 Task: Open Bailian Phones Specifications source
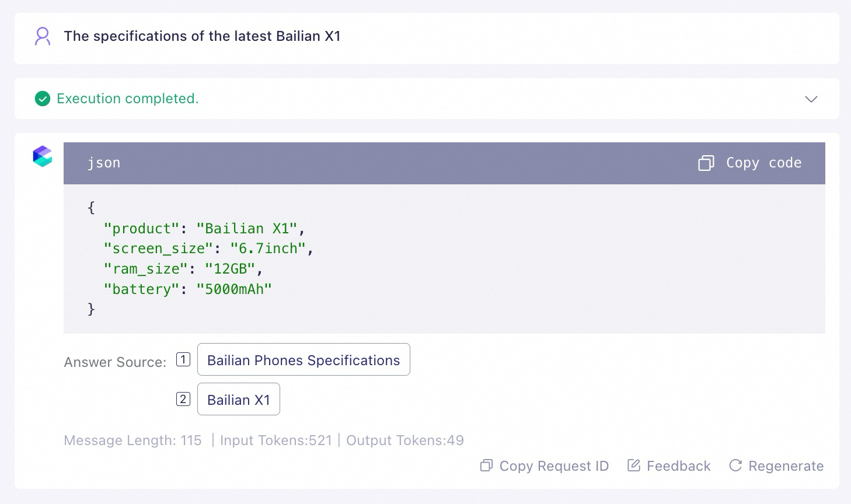pyautogui.click(x=304, y=360)
